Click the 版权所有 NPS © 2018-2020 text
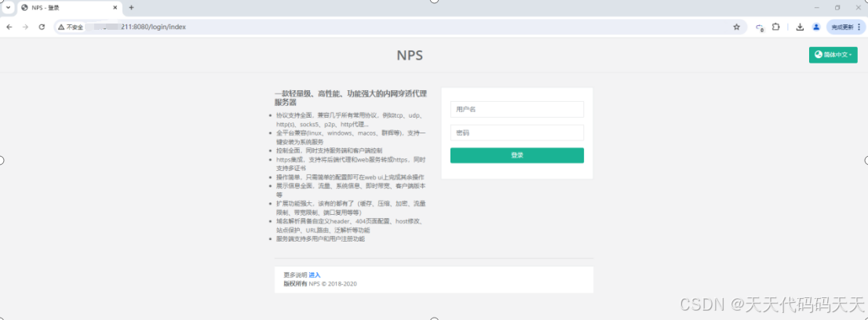868x320 pixels. (x=320, y=284)
